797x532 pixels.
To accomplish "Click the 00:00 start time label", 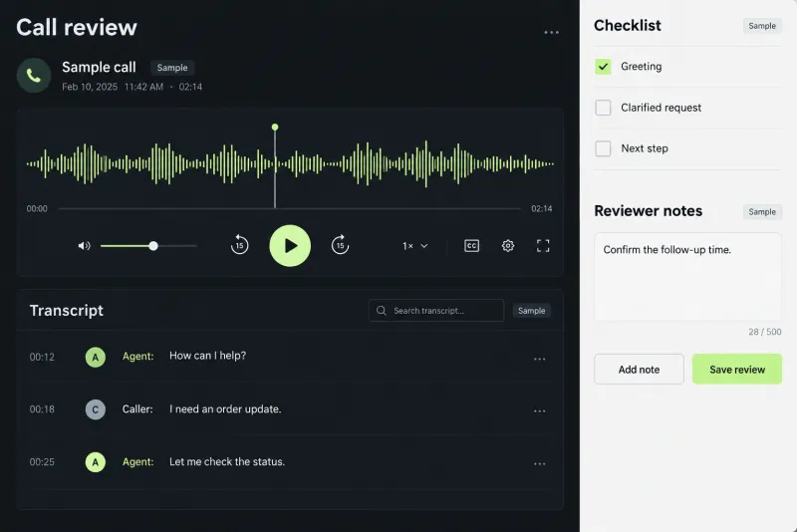I will 37,209.
